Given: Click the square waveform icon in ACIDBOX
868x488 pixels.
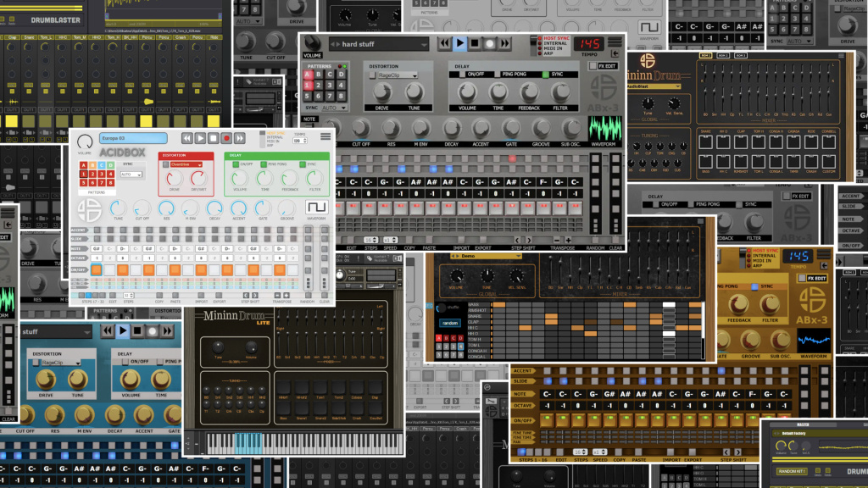Looking at the screenshot, I should pyautogui.click(x=316, y=207).
